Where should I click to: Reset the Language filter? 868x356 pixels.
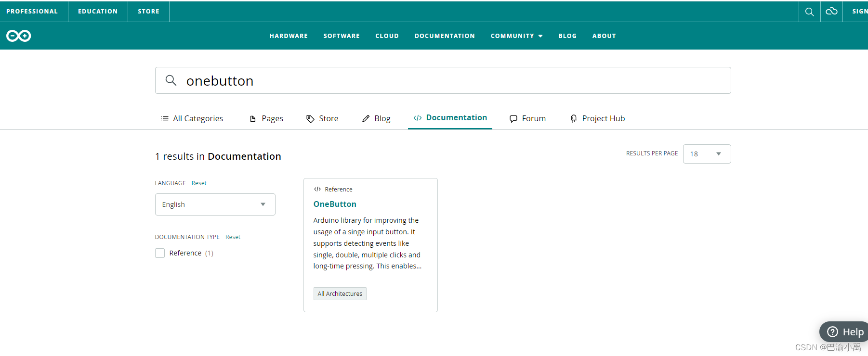199,183
